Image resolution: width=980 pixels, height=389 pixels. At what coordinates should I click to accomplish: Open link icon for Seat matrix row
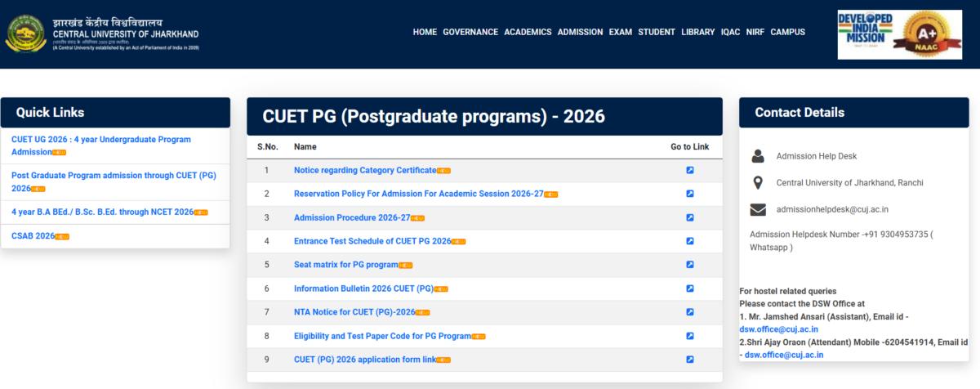pyautogui.click(x=690, y=265)
